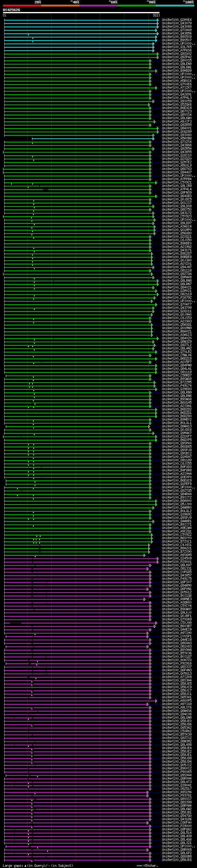This screenshot has height=868, width=197.
Task: Open the UniRef100_B6EUC8 hit label
Action: (176, 108)
